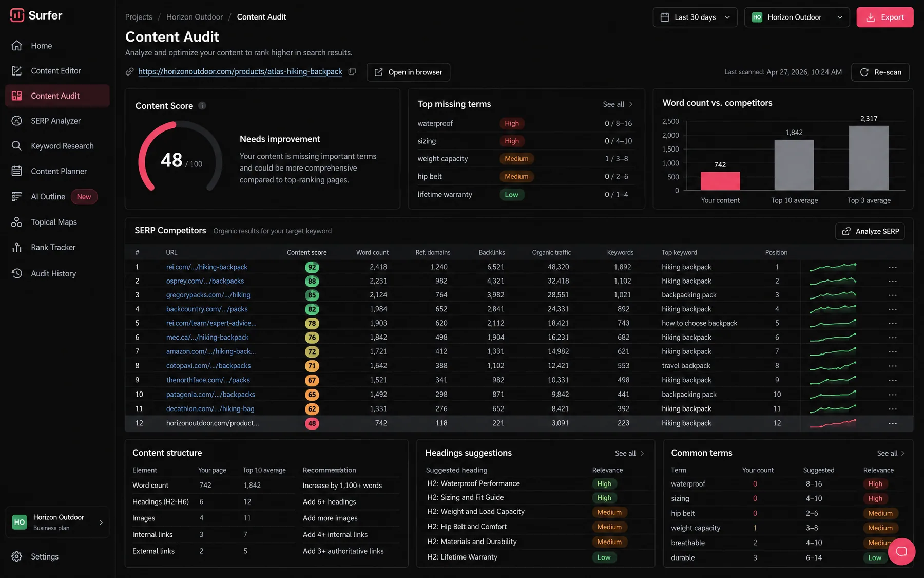Open row options for rei.com hiking-backpack
Viewport: 924px width, 578px height.
click(x=893, y=267)
